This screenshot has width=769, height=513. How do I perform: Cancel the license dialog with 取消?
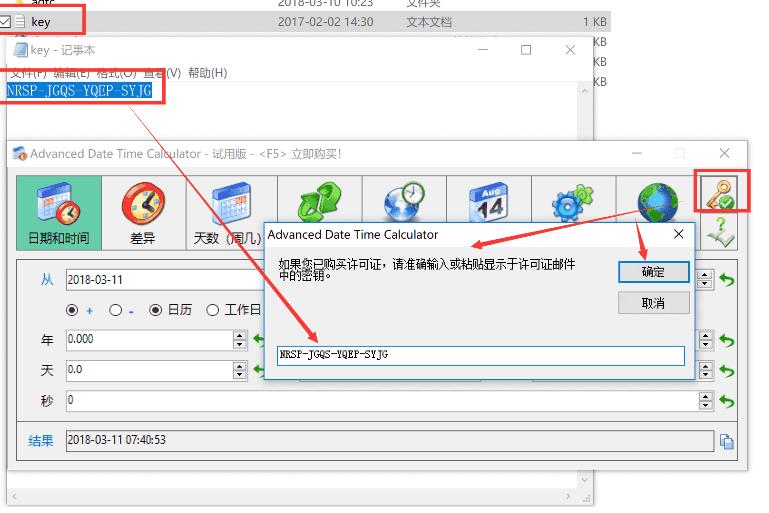653,303
